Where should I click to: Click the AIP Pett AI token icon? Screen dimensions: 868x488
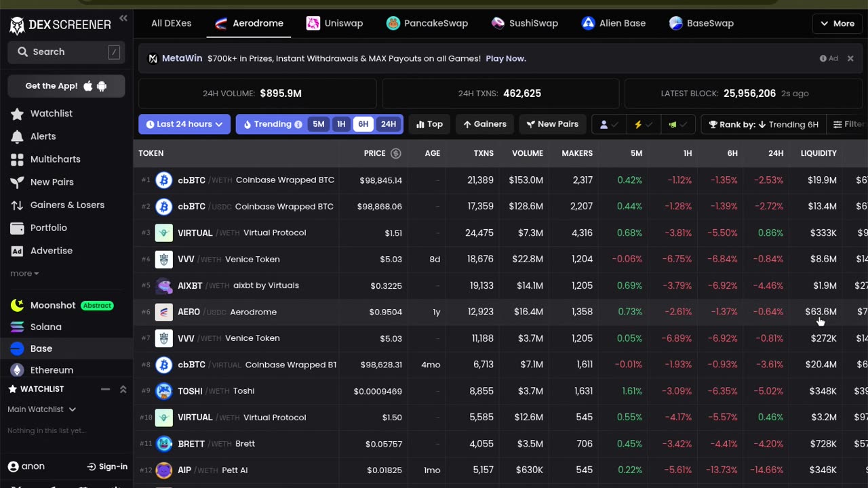click(x=163, y=470)
